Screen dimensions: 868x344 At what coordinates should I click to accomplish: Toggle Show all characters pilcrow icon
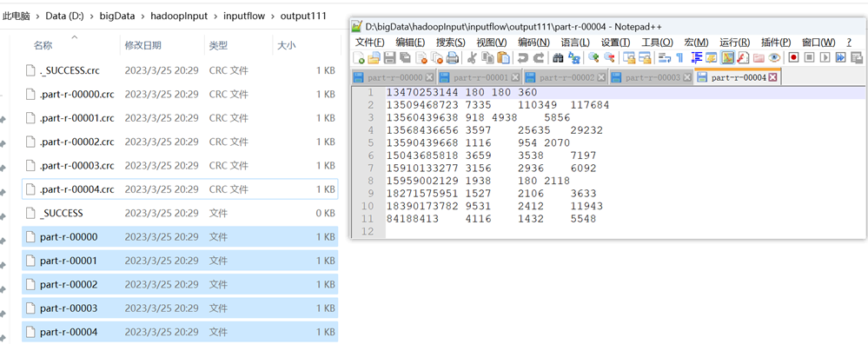(679, 57)
